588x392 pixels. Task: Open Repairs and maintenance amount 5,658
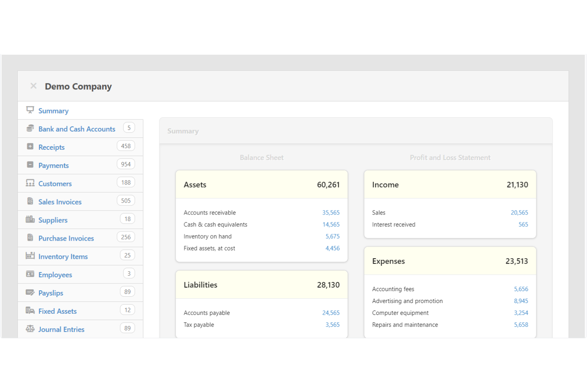pos(521,325)
